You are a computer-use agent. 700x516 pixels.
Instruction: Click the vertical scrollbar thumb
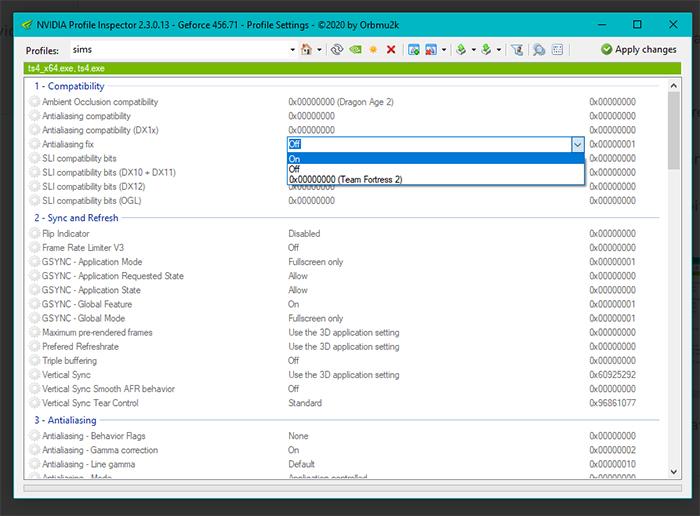[674, 130]
